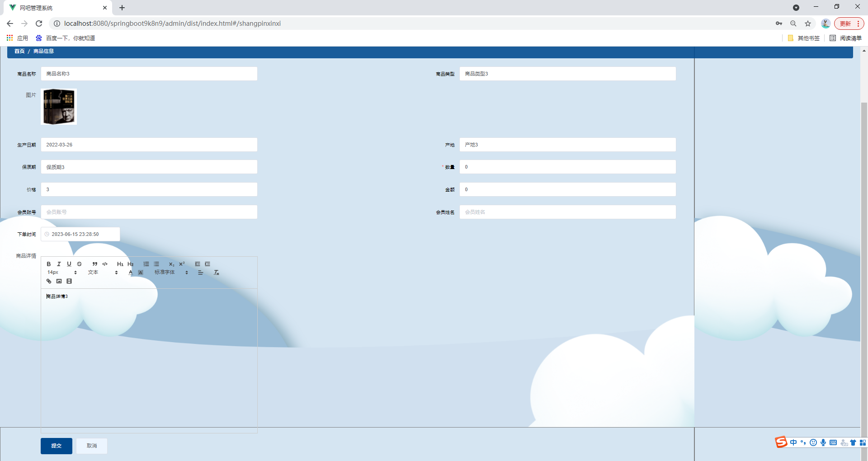Image resolution: width=868 pixels, height=461 pixels.
Task: Focus the 商品名称 input field
Action: tap(149, 74)
